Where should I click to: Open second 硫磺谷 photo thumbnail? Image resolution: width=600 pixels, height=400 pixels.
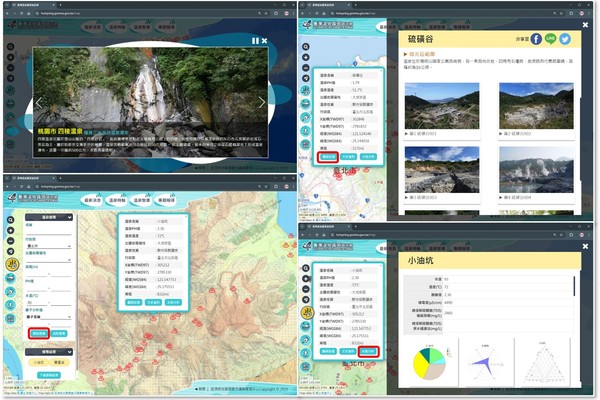[x=536, y=106]
